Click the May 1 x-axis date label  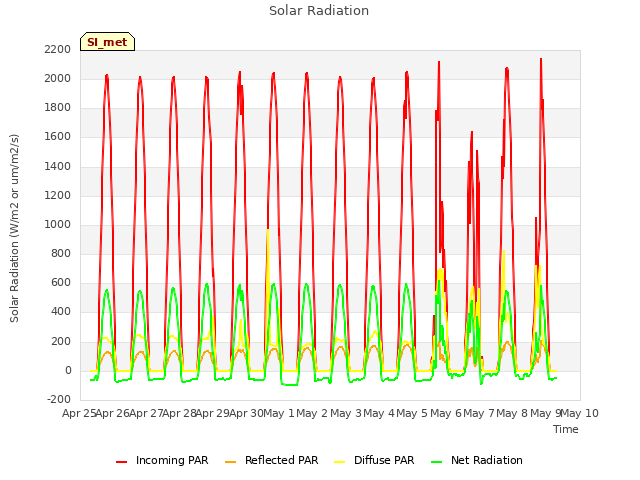pos(279,413)
